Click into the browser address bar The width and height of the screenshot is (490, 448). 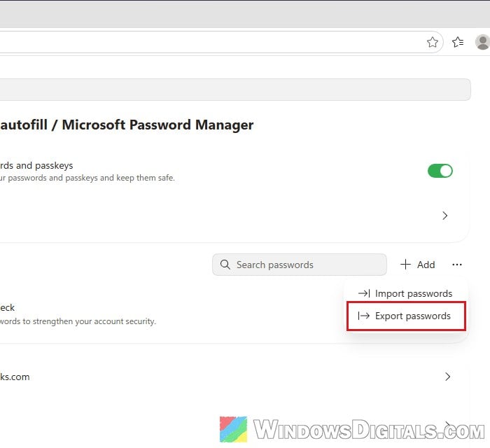[221, 42]
